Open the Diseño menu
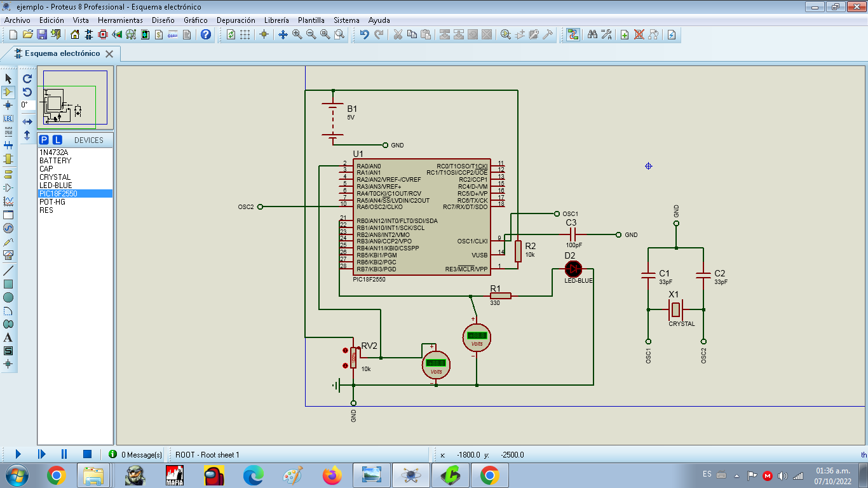 [163, 20]
